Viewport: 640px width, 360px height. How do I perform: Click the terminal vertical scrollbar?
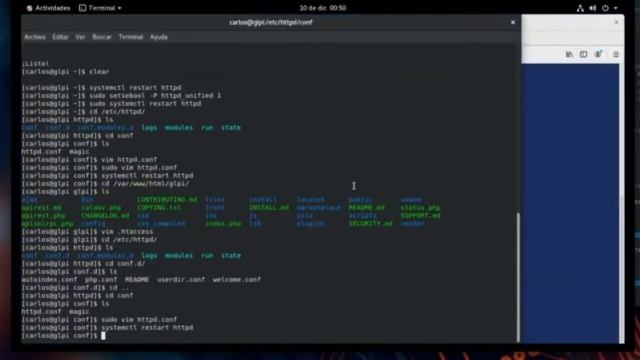point(518,277)
